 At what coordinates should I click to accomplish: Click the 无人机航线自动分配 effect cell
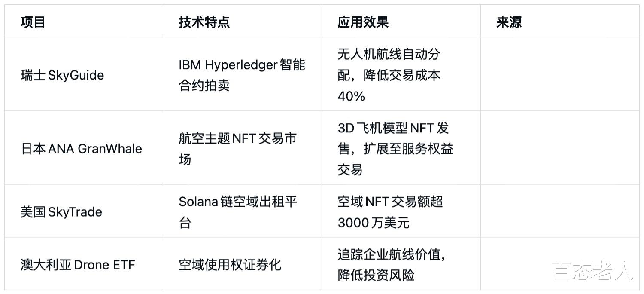coord(389,75)
